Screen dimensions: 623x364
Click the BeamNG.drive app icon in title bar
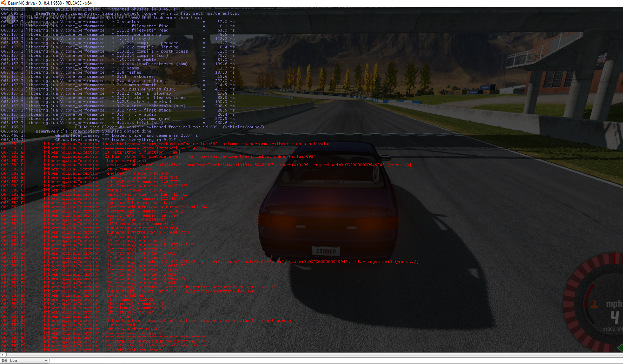(x=4, y=3)
